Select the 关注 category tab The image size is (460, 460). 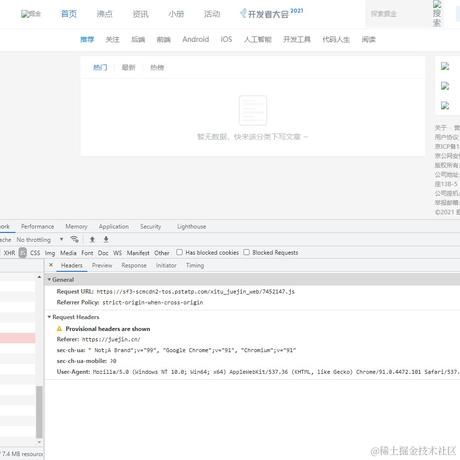(112, 40)
